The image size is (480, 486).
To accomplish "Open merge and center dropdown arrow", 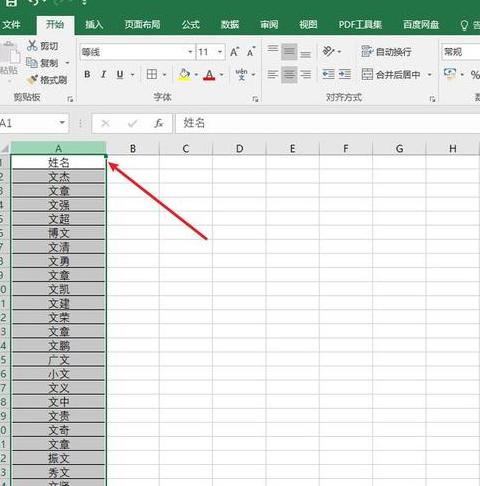I will (430, 75).
